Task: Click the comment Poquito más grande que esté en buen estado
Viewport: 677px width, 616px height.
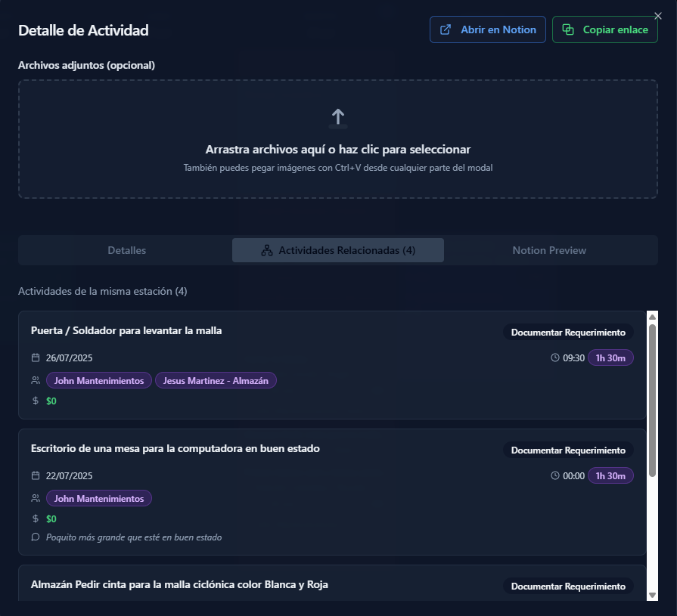Action: coord(134,537)
